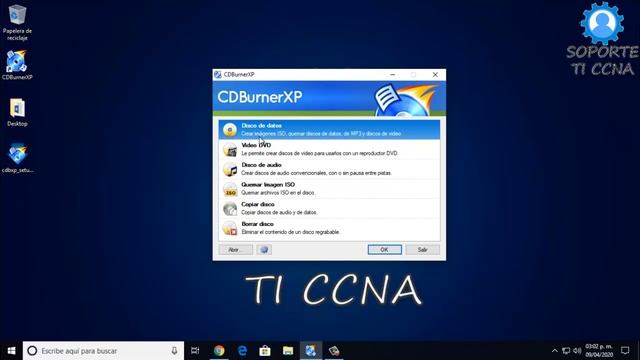This screenshot has height=360, width=640.
Task: Open Microsoft Store from the taskbar
Action: click(x=265, y=351)
